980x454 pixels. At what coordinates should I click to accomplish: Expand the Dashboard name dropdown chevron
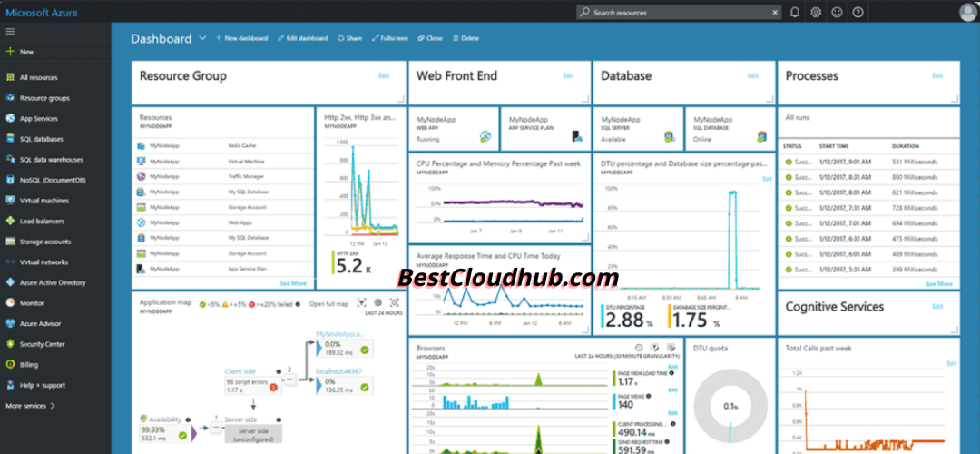202,38
